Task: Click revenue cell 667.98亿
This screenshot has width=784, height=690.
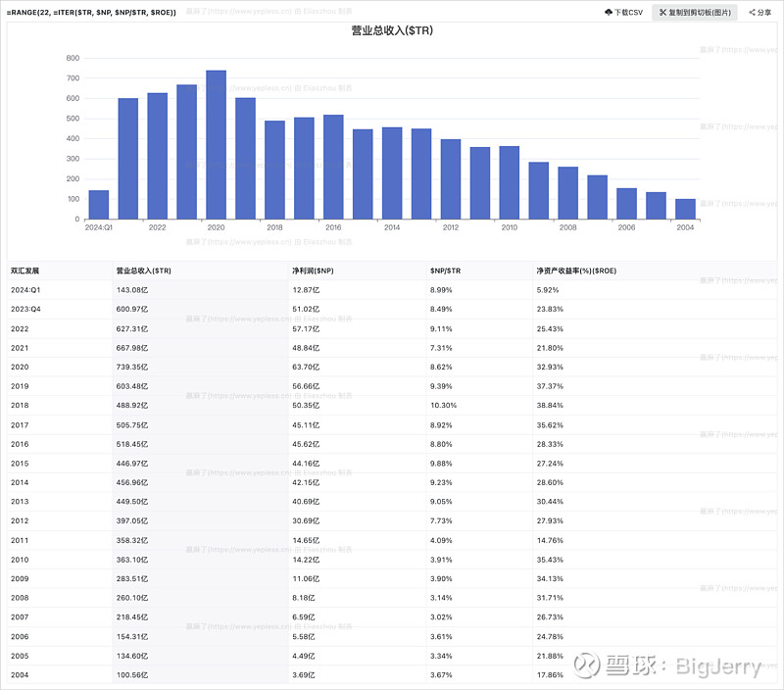Action: coord(132,348)
